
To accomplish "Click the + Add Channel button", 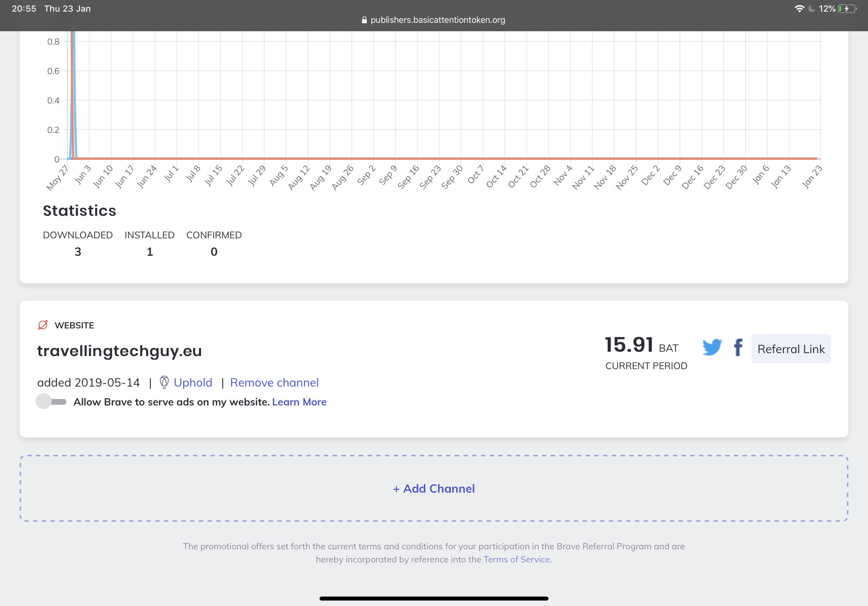I will (x=434, y=488).
